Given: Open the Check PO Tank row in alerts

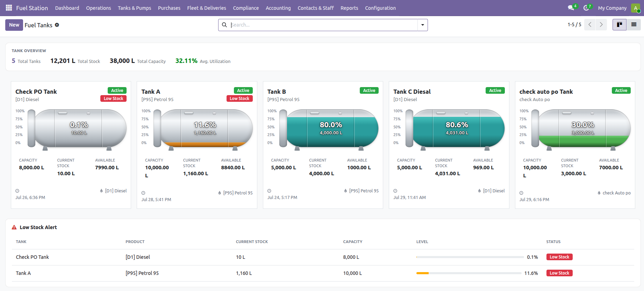Looking at the screenshot, I should click(x=323, y=257).
